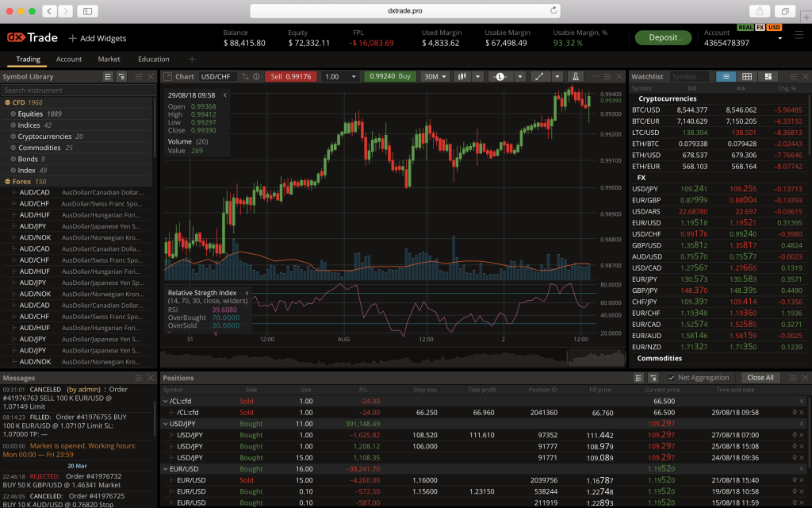Image resolution: width=812 pixels, height=508 pixels.
Task: Switch the Watchlist to compact panel view
Action: click(768, 77)
